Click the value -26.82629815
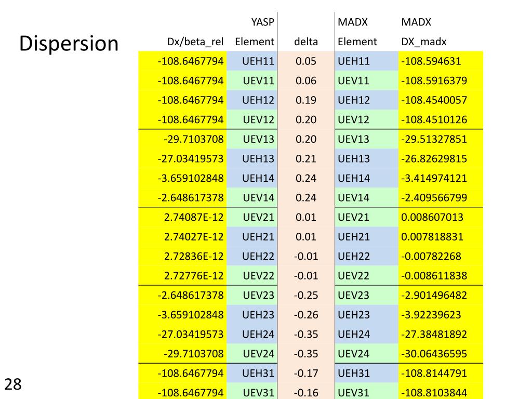The image size is (532, 399). coord(434,159)
